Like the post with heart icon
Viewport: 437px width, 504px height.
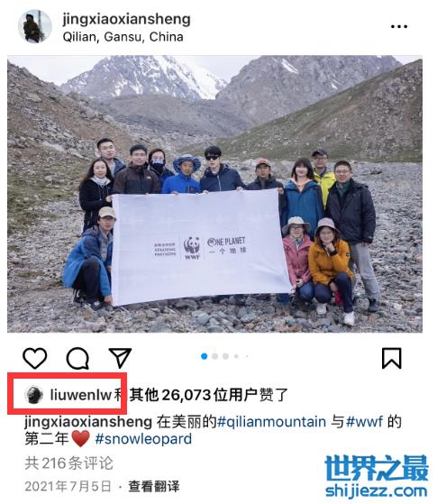click(35, 358)
